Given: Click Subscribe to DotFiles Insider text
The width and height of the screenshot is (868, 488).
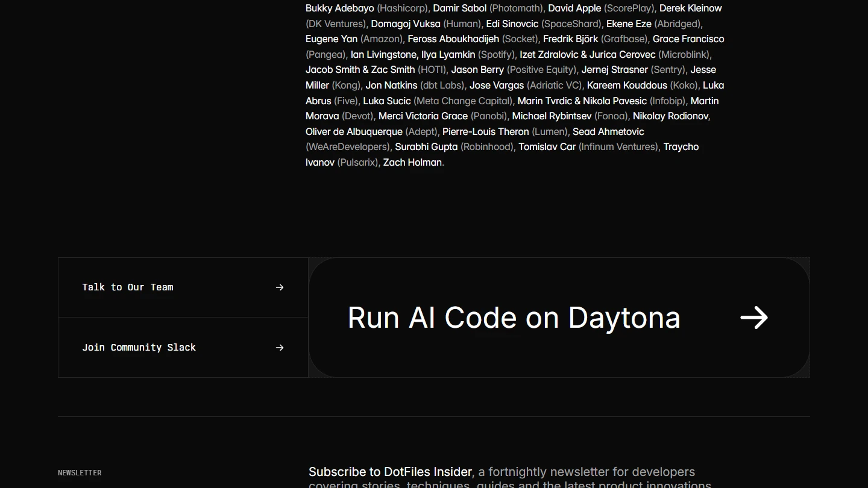Looking at the screenshot, I should click(390, 472).
